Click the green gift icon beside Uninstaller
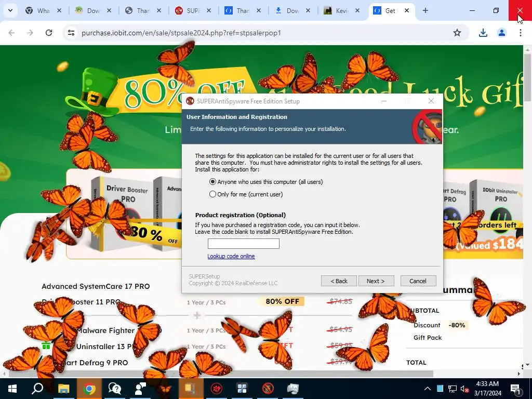This screenshot has height=399, width=532. tap(46, 345)
